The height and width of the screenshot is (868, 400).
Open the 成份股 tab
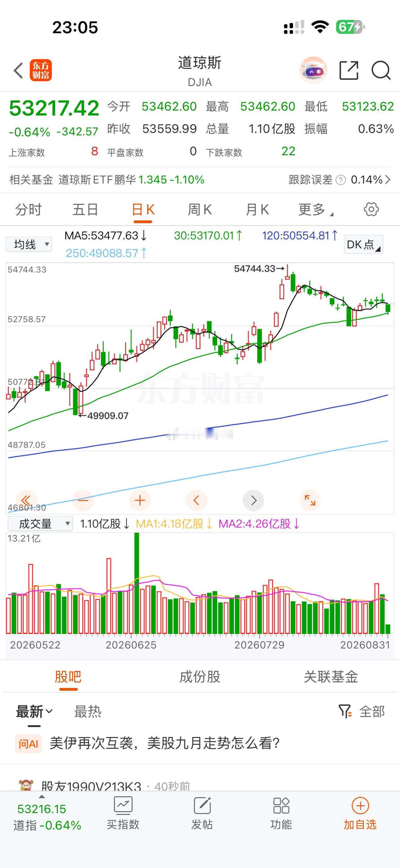click(x=200, y=676)
